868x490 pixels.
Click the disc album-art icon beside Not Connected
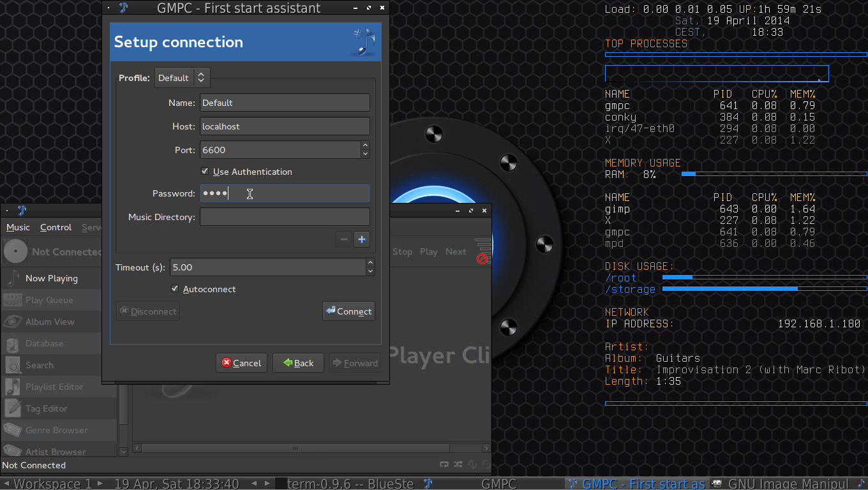pyautogui.click(x=15, y=251)
